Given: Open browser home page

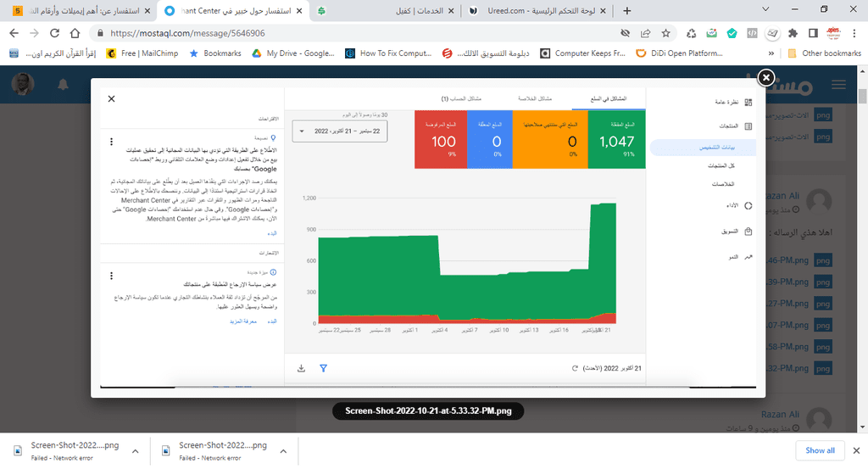Looking at the screenshot, I should point(75,33).
